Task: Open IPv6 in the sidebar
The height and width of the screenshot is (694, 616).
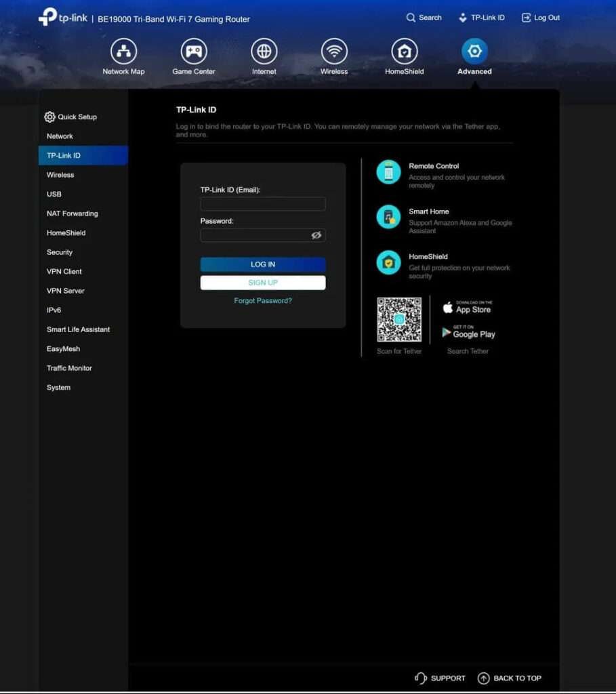Action: [83, 310]
